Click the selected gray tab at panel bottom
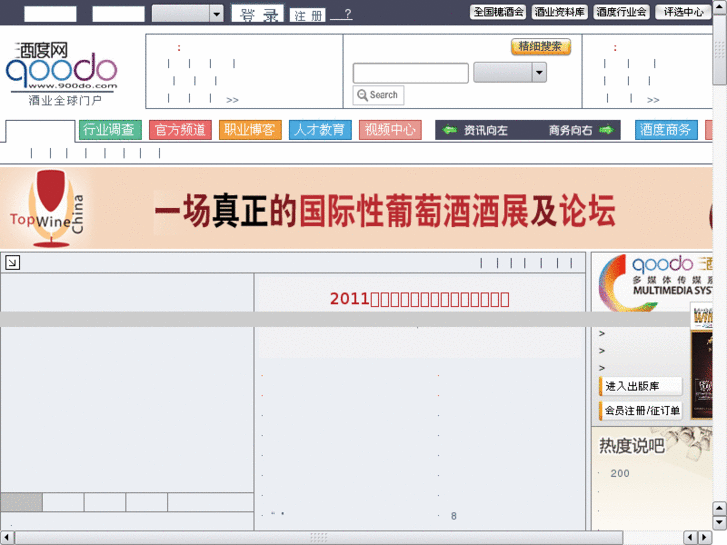The image size is (727, 545). tap(21, 502)
